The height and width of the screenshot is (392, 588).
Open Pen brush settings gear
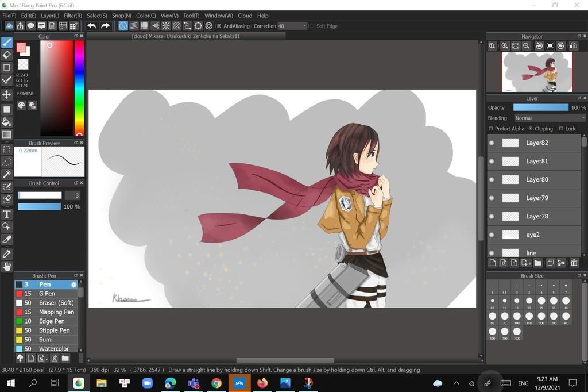(73, 285)
